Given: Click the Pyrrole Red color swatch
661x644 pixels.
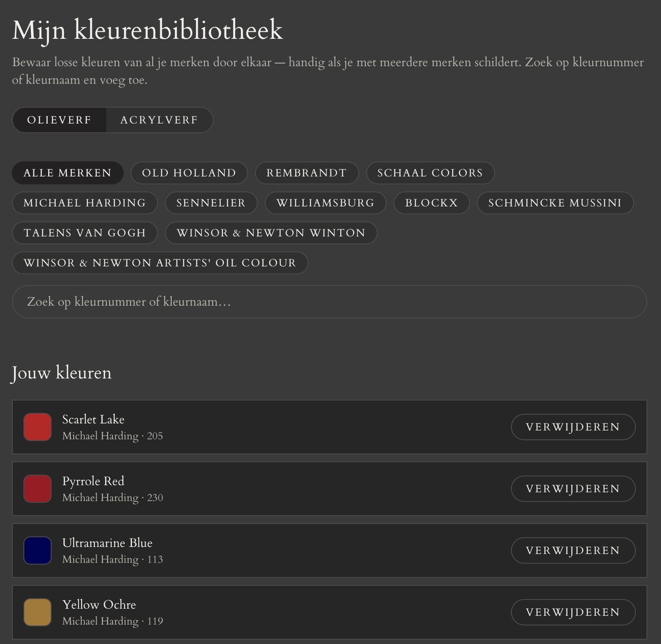Looking at the screenshot, I should [x=37, y=489].
